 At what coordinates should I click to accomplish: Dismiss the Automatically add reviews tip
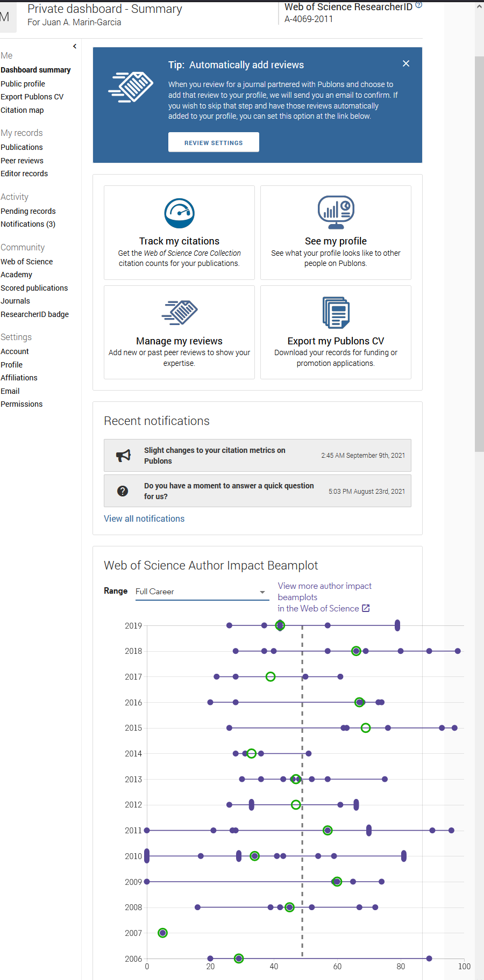(x=406, y=63)
